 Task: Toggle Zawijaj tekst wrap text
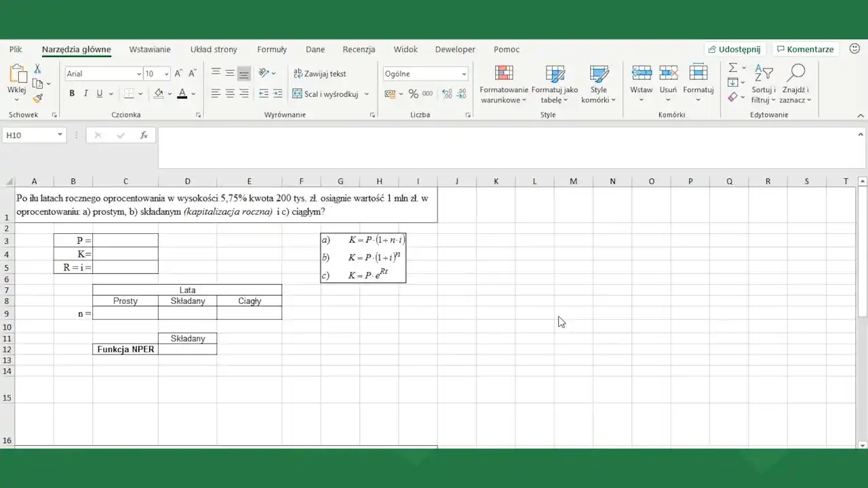point(319,73)
